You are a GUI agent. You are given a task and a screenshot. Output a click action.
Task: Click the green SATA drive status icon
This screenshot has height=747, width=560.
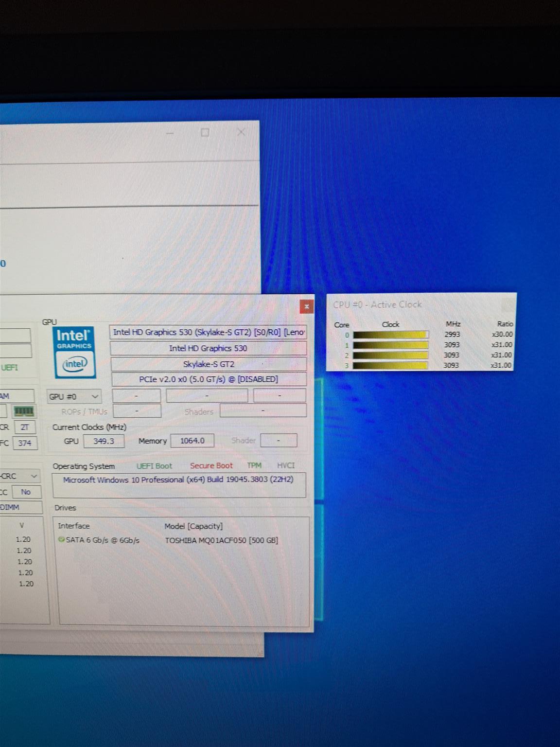[x=61, y=540]
